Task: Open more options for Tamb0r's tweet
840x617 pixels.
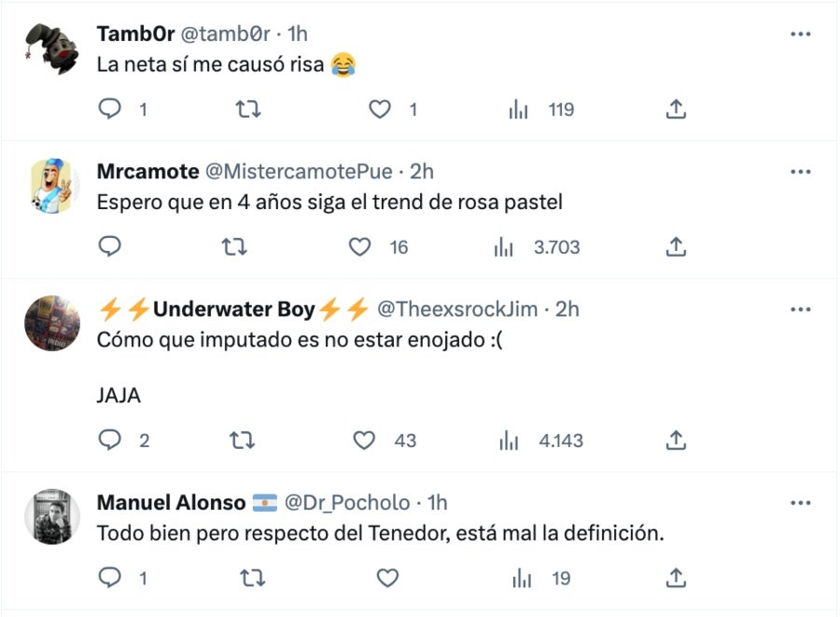Action: (x=800, y=34)
